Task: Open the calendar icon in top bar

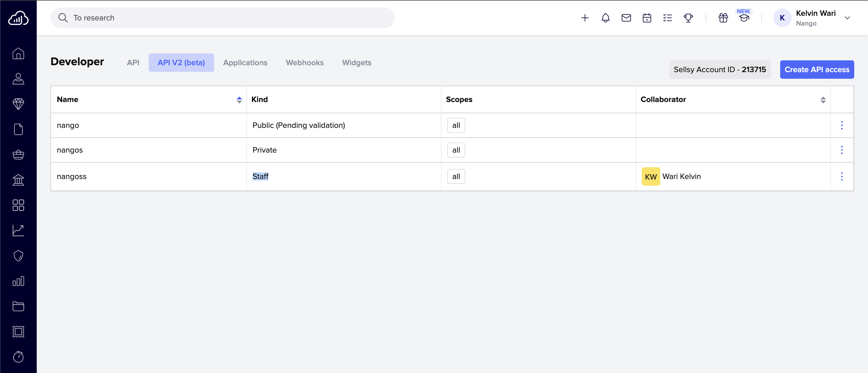Action: coord(647,18)
